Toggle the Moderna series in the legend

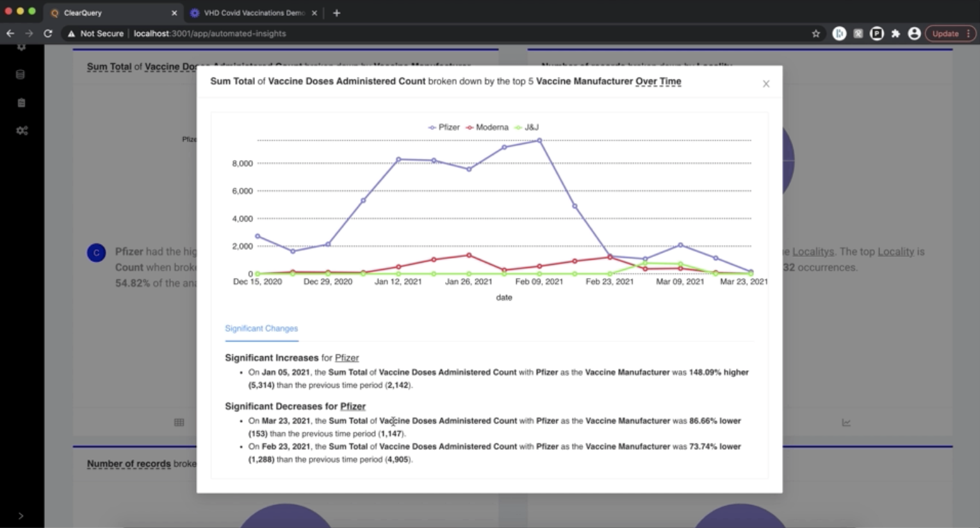click(487, 128)
